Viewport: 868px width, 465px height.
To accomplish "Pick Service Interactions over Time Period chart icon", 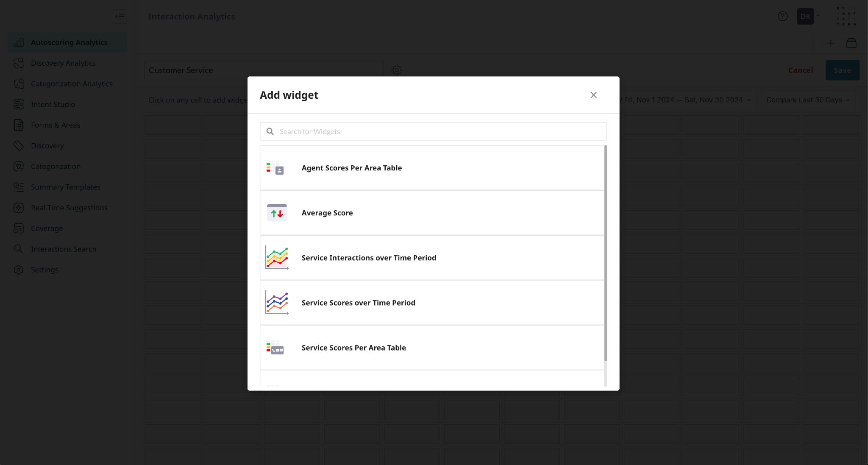I will pyautogui.click(x=277, y=258).
